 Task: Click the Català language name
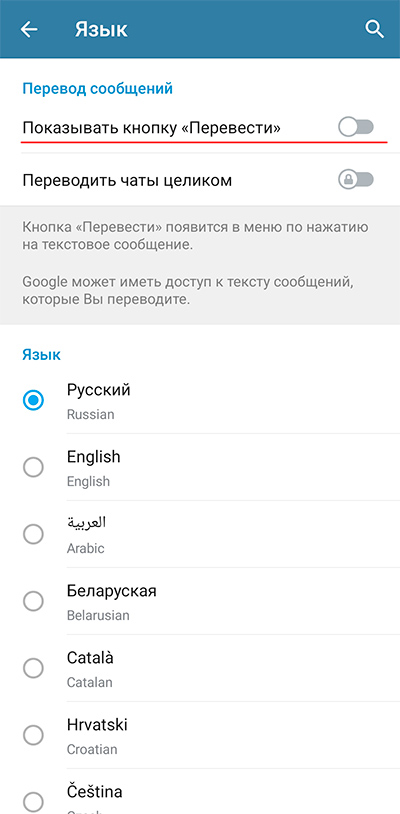click(90, 658)
